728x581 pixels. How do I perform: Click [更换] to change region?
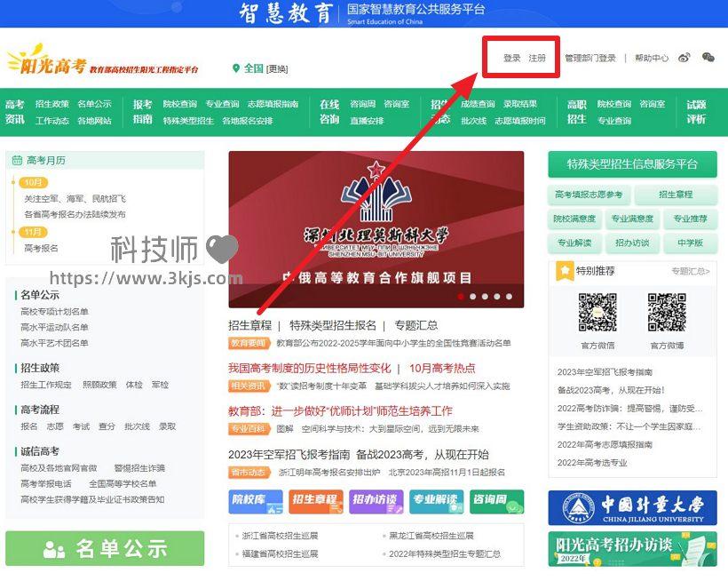tap(277, 69)
